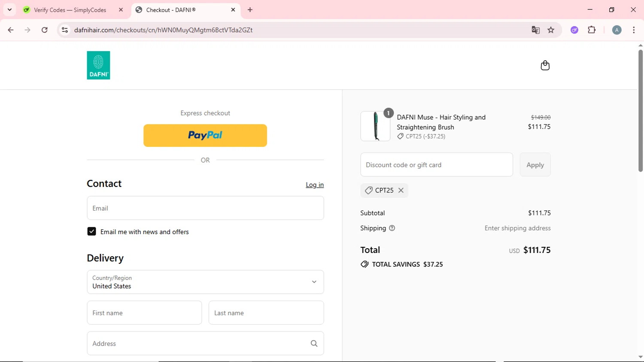
Task: Click the translate page icon
Action: click(535, 30)
